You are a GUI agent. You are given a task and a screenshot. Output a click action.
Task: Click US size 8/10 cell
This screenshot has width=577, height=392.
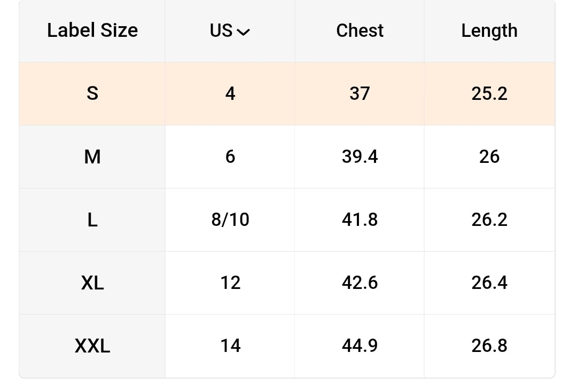click(230, 220)
